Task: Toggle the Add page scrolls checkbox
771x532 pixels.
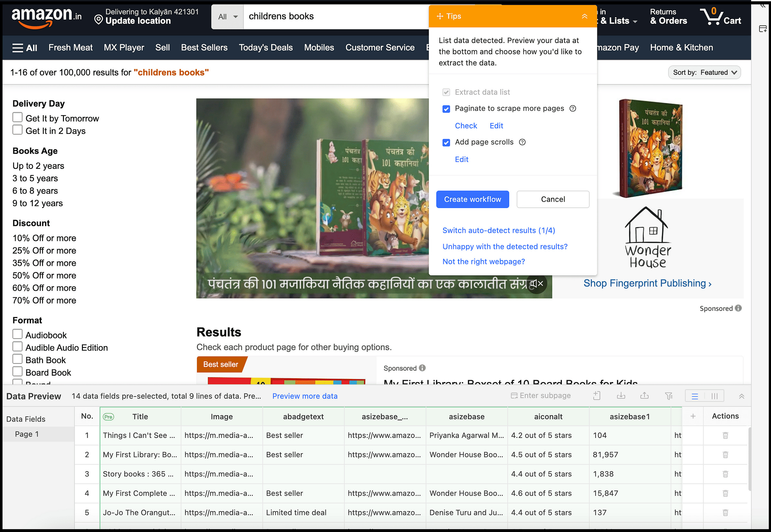Action: coord(446,142)
